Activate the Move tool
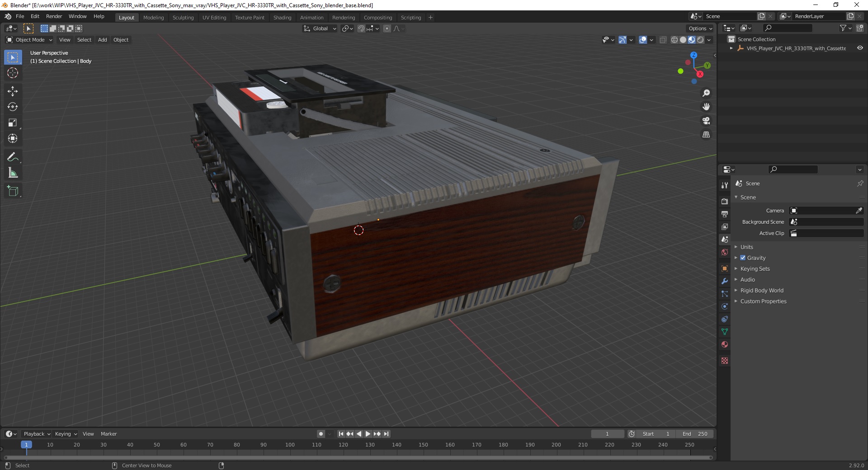 13,91
